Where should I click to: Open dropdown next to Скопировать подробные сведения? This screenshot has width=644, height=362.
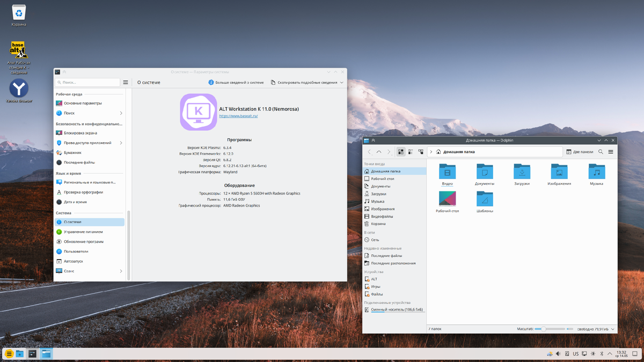(342, 83)
